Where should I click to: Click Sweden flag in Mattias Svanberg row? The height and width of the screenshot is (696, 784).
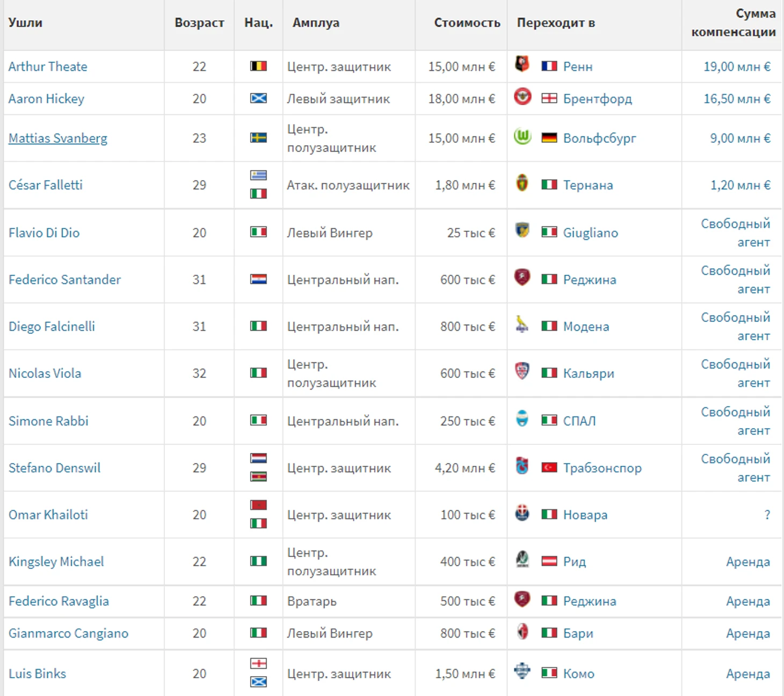pos(258,138)
